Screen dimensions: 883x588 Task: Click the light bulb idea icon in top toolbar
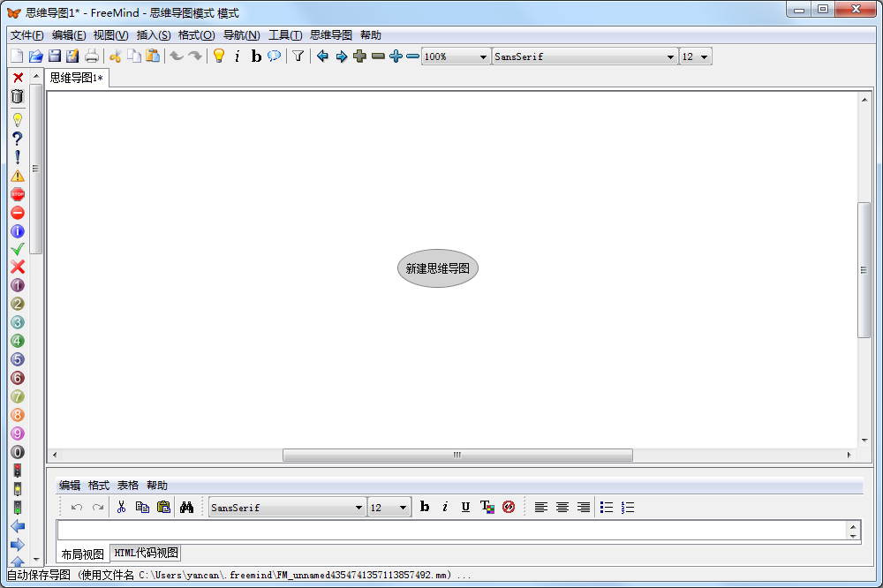219,57
